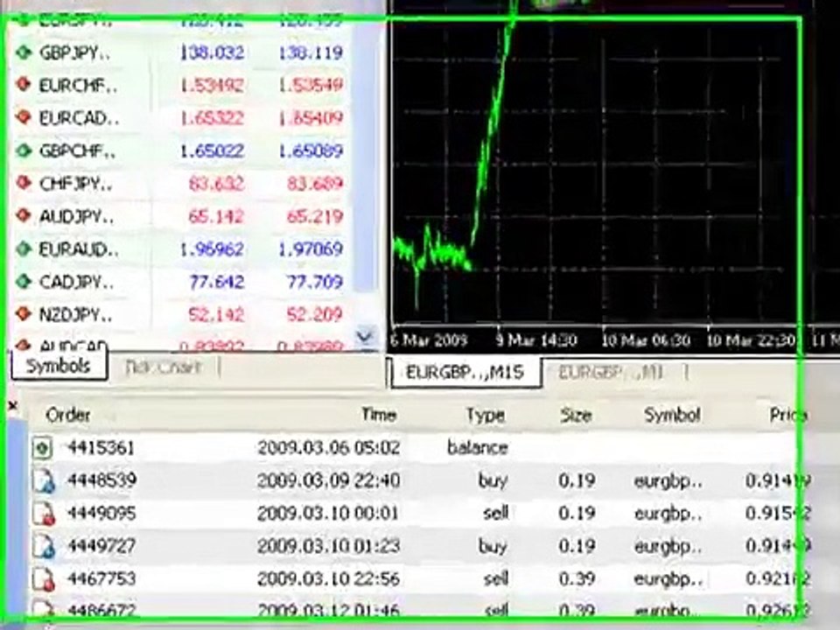Select the GBPJPY.. symbol name
The image size is (840, 630).
pos(75,52)
